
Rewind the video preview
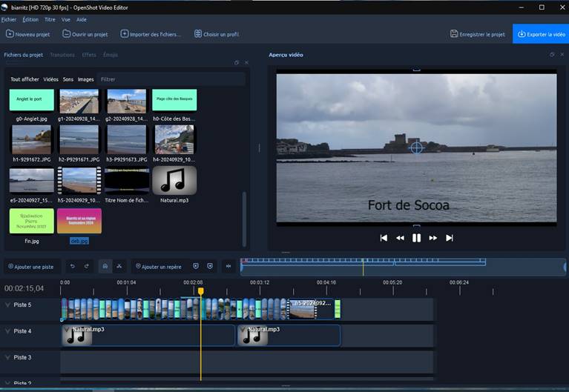[400, 238]
